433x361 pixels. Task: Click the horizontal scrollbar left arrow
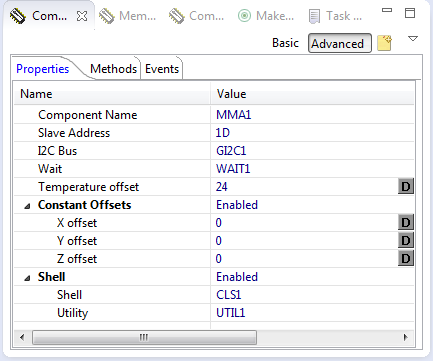click(x=22, y=337)
